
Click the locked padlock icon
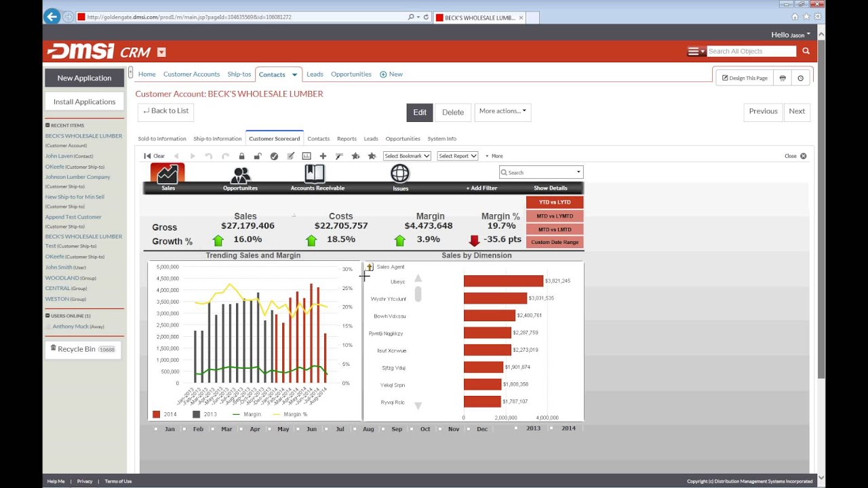[x=241, y=156]
